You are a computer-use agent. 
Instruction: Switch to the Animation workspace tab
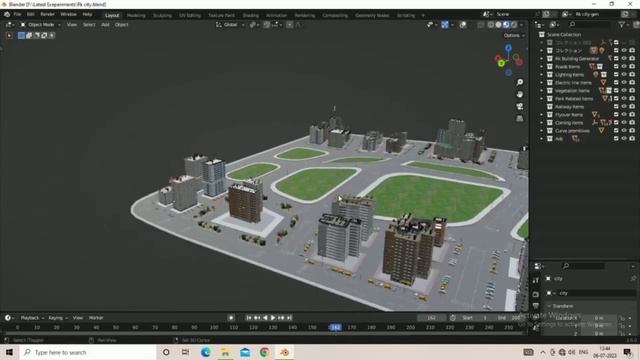[x=276, y=16]
